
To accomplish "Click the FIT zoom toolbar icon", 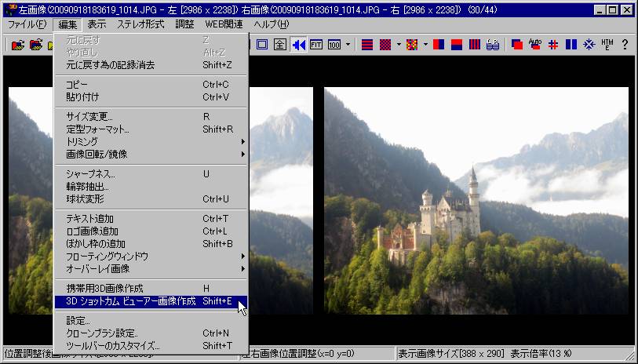I will tap(316, 45).
